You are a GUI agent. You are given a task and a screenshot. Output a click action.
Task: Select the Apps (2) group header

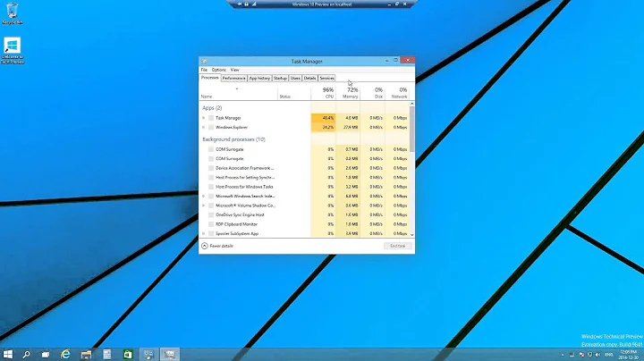pos(212,108)
